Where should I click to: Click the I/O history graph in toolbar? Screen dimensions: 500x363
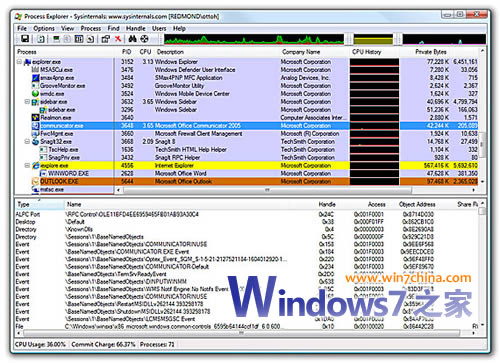444,39
